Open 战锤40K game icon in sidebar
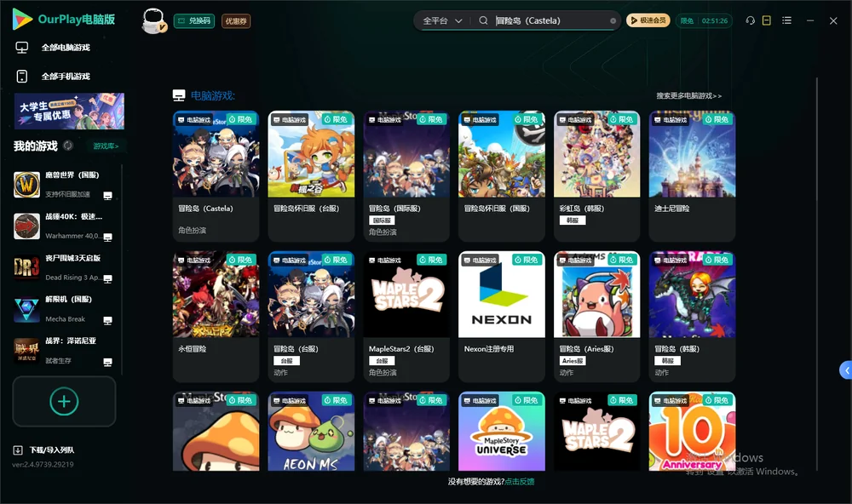852x504 pixels. pos(26,226)
